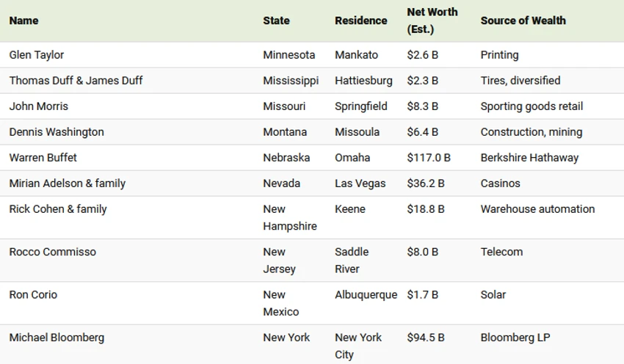Select Dennis Washington in the table
The width and height of the screenshot is (624, 364).
pos(57,132)
